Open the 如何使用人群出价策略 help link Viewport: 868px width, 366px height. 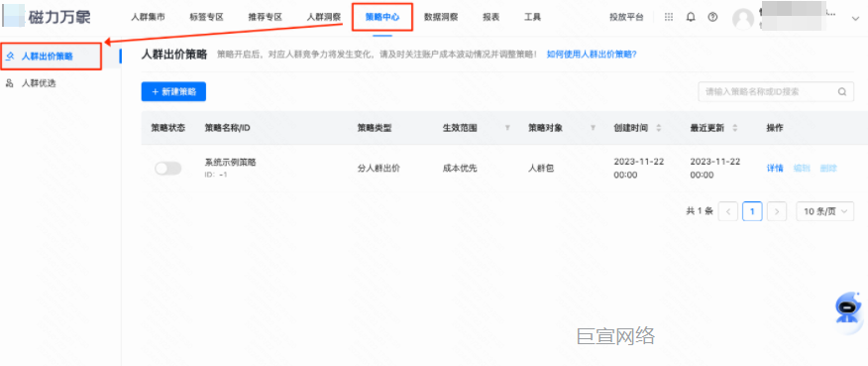tap(592, 55)
